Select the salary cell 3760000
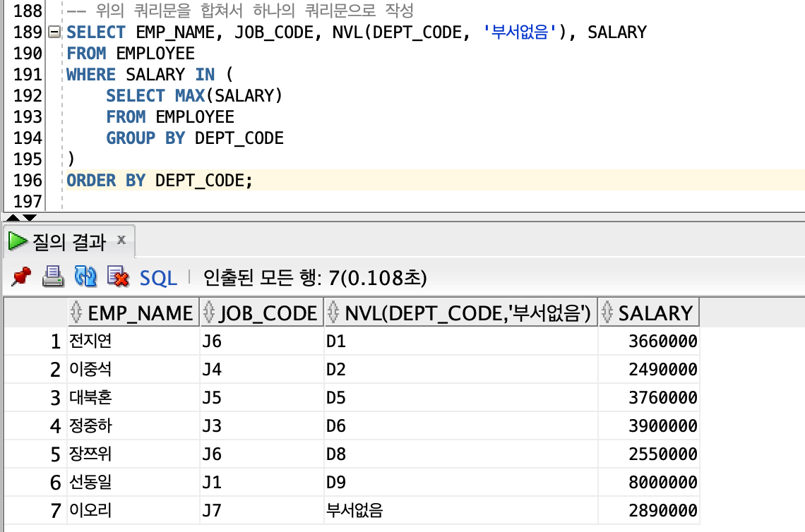805x532 pixels. click(x=649, y=397)
